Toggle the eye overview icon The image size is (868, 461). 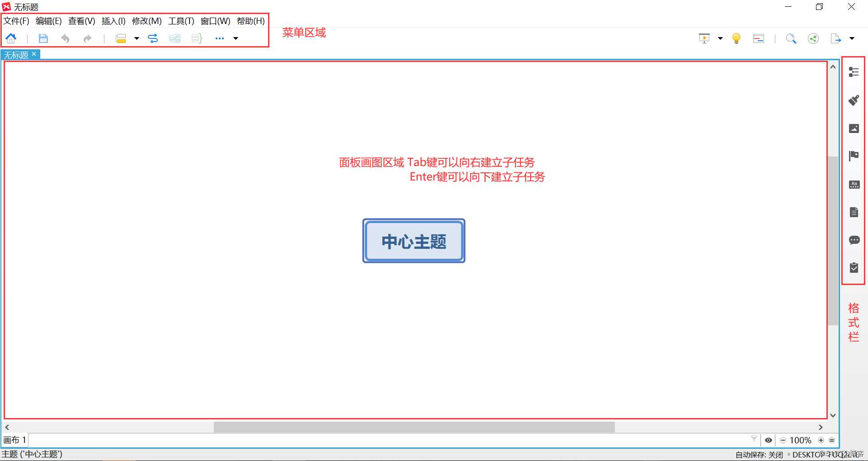[x=768, y=440]
